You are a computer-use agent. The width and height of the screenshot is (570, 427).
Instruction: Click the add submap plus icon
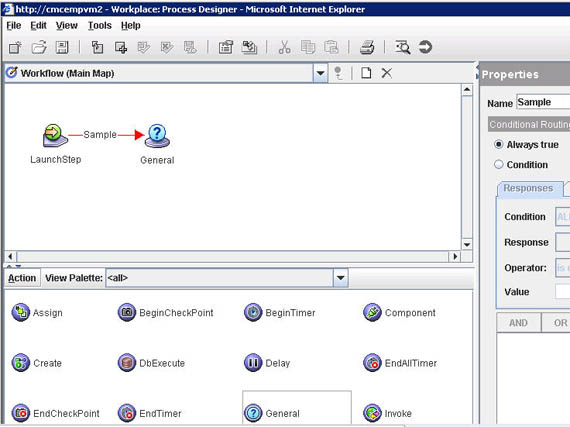click(x=121, y=48)
